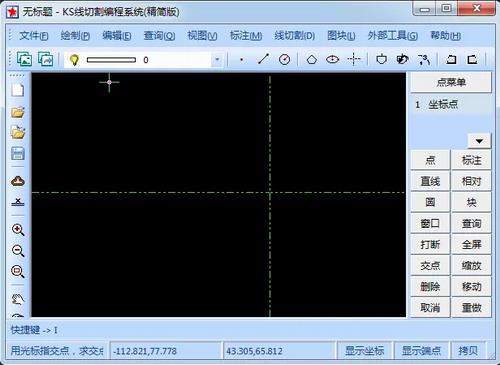The image size is (500, 365).
Task: Click the image export toolbar icon
Action: [45, 59]
